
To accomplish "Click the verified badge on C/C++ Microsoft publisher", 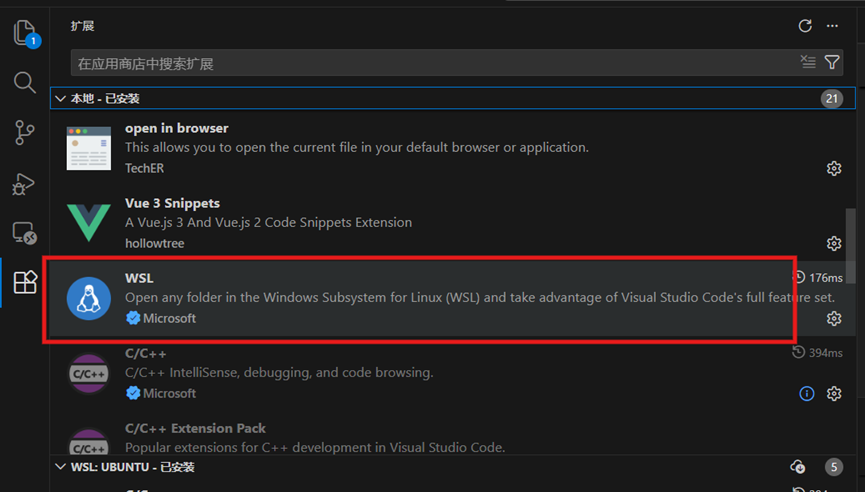I will tap(133, 393).
